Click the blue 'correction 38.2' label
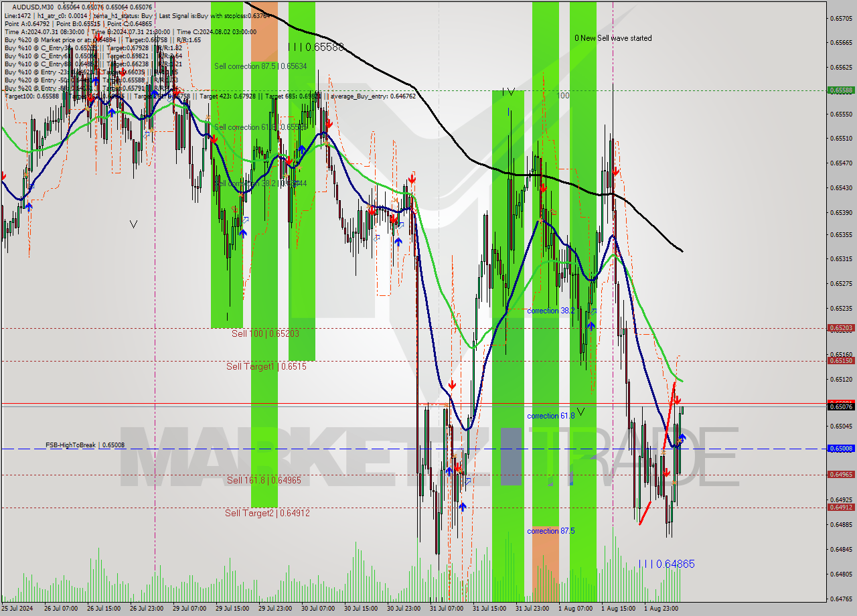Image resolution: width=857 pixels, height=616 pixels. pyautogui.click(x=550, y=311)
